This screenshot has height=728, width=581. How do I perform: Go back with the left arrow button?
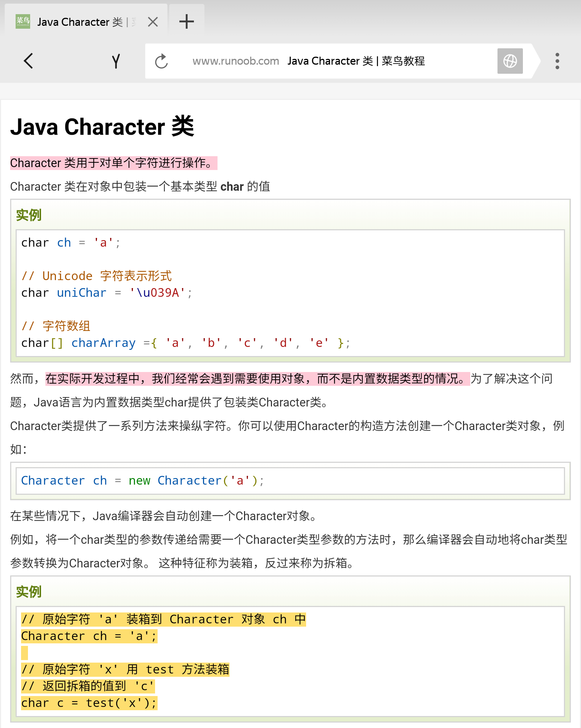coord(28,61)
